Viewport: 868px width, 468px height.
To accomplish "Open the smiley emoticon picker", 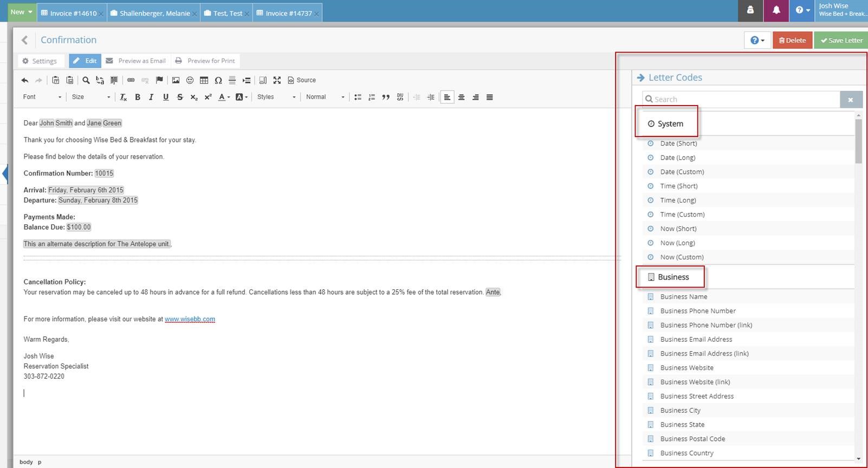I will [x=190, y=80].
